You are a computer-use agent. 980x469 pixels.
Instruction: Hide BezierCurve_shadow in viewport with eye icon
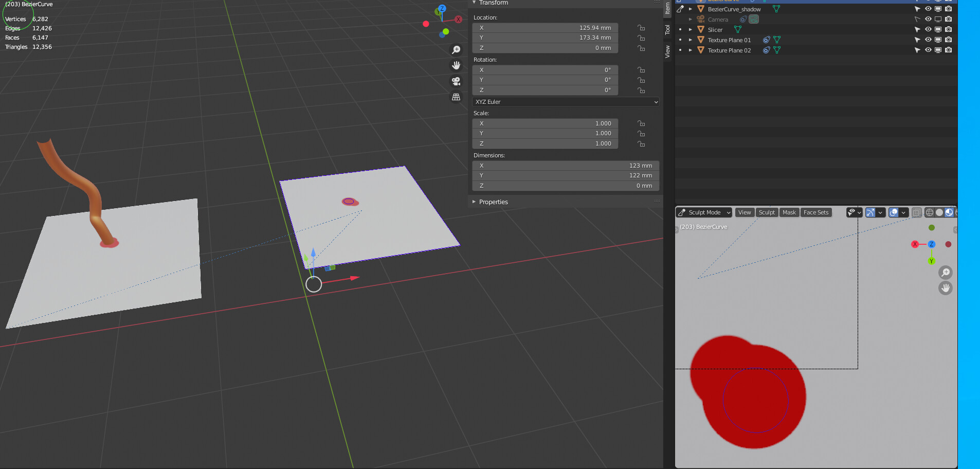coord(928,9)
